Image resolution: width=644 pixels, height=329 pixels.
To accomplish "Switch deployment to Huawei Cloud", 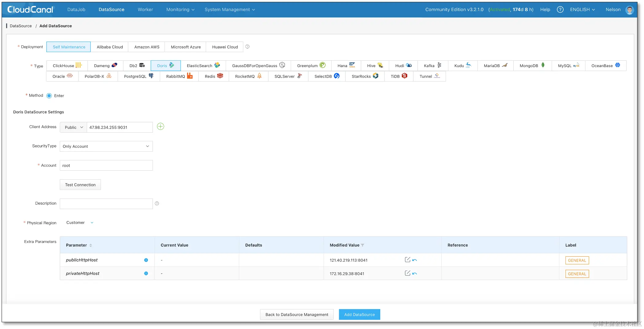I will (x=225, y=47).
